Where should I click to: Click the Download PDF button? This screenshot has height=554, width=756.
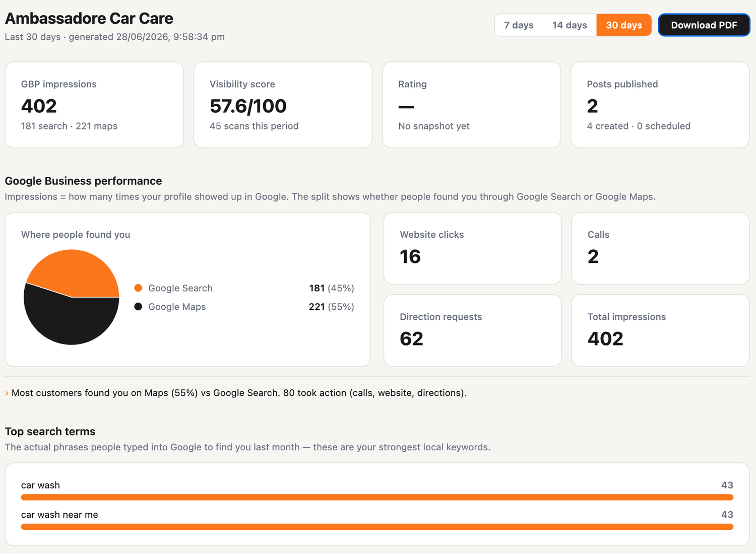[x=704, y=25]
